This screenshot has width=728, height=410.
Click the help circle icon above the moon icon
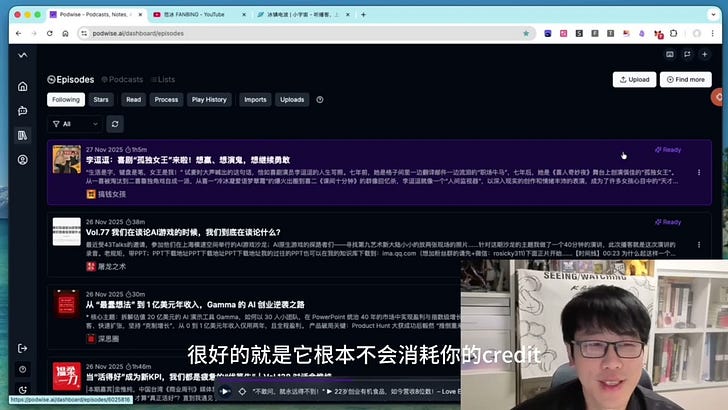point(23,369)
